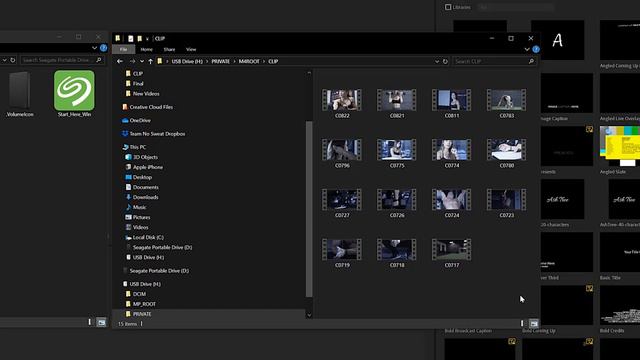Open Pictures in navigation pane
Viewport: 640px width, 360px height.
[x=138, y=217]
